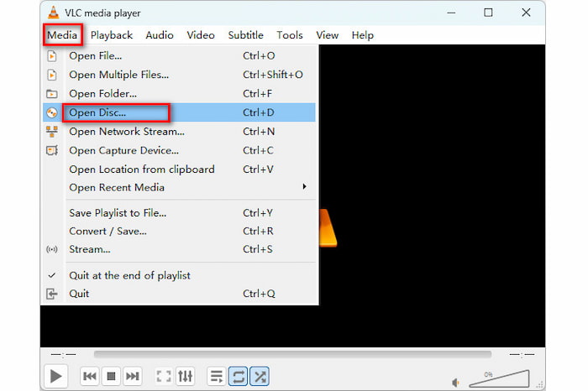Click the remaining time label
Screen dimensions: 588x391
(522, 354)
